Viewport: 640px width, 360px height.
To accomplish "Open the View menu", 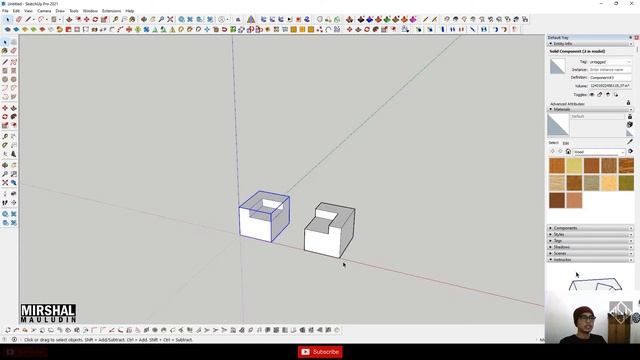I will 28,11.
